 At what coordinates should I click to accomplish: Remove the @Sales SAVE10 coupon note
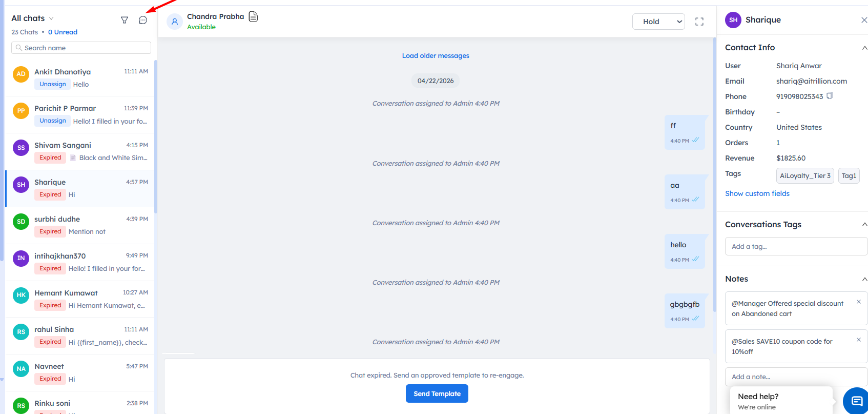858,340
